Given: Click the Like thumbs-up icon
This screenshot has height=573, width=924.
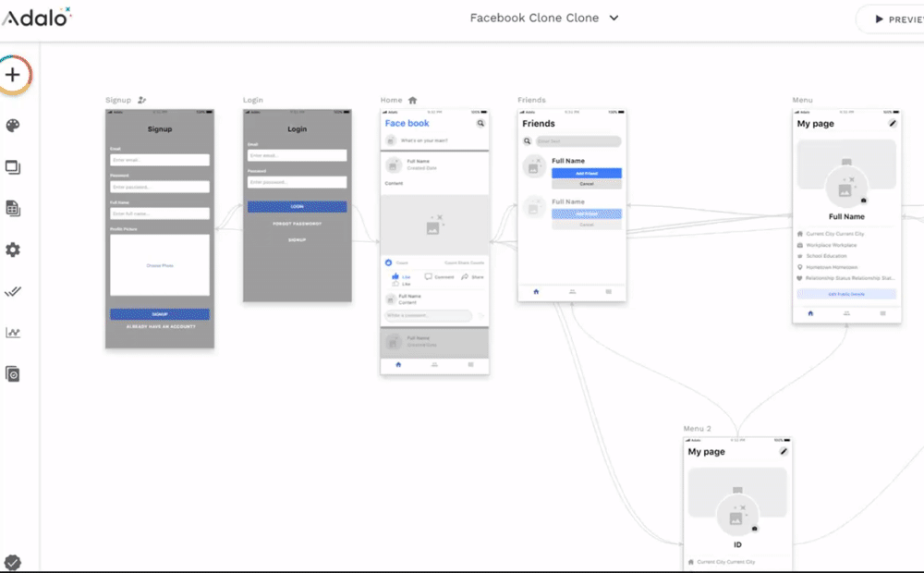Looking at the screenshot, I should point(395,276).
